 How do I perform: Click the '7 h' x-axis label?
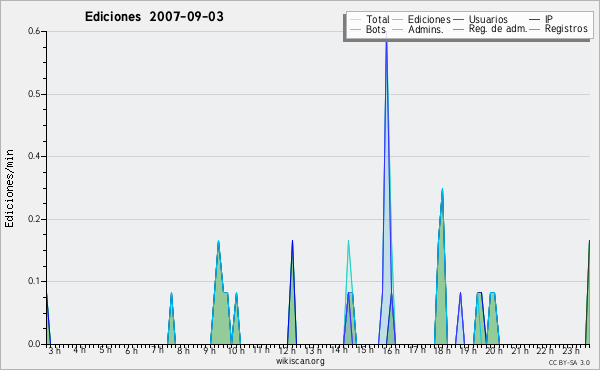(157, 350)
